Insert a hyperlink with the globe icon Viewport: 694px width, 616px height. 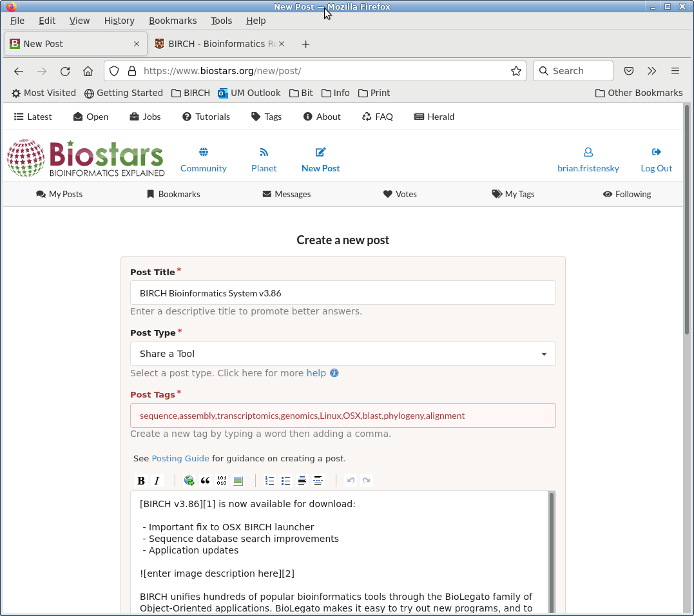189,481
